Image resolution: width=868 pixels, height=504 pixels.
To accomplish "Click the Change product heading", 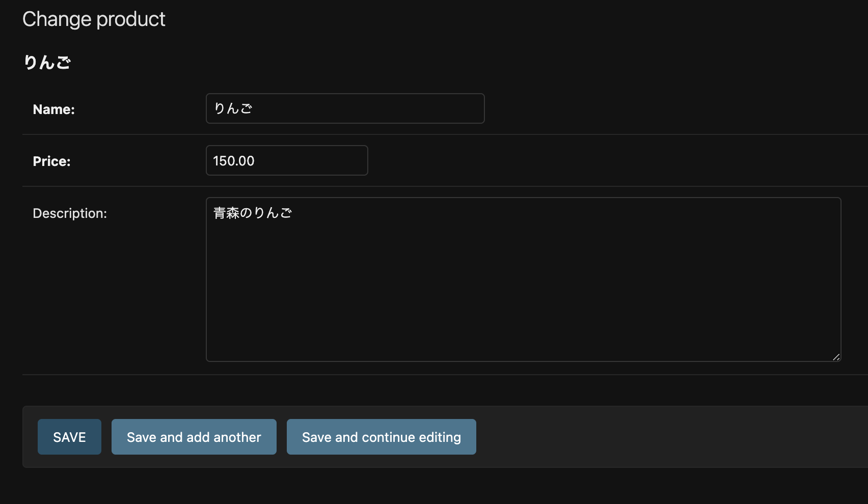I will (x=94, y=19).
